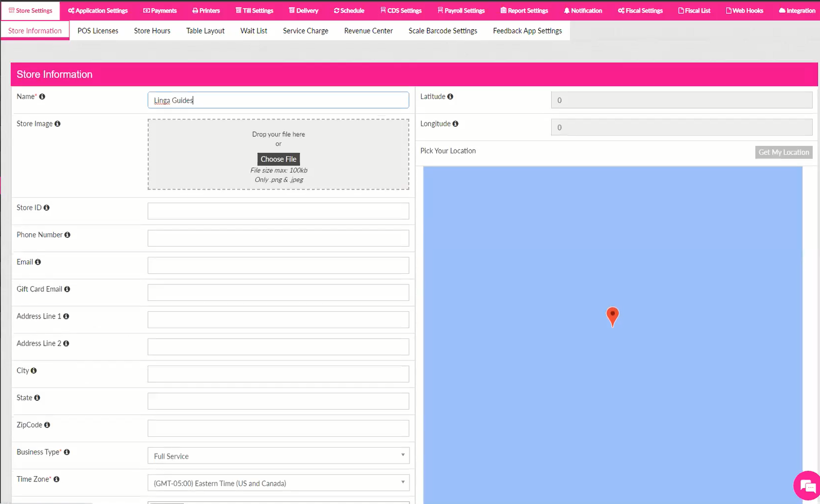Switch to Scale Barcode Settings tab
Image resolution: width=820 pixels, height=504 pixels.
(x=443, y=31)
